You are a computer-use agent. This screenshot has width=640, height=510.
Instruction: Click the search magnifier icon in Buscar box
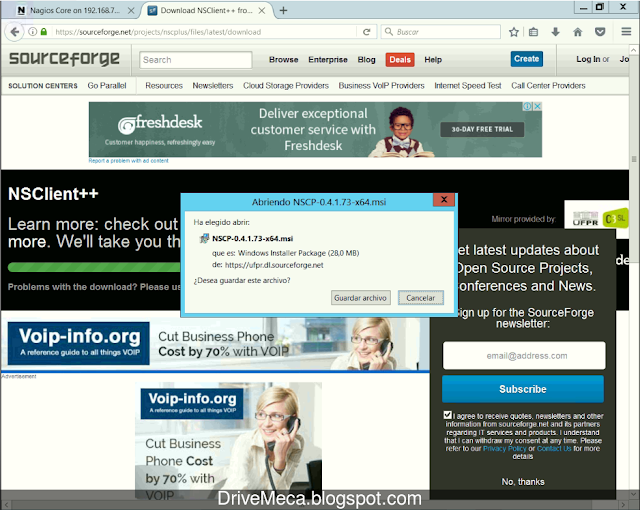click(389, 32)
